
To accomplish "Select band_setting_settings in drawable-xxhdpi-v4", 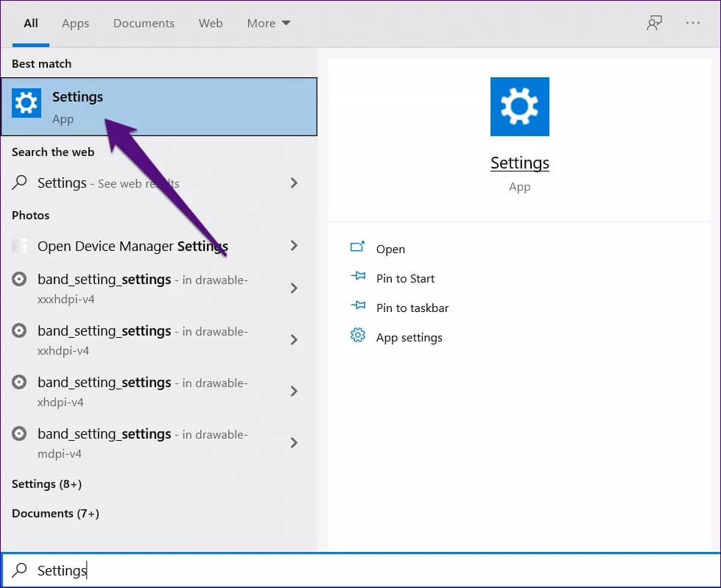I will click(x=159, y=340).
